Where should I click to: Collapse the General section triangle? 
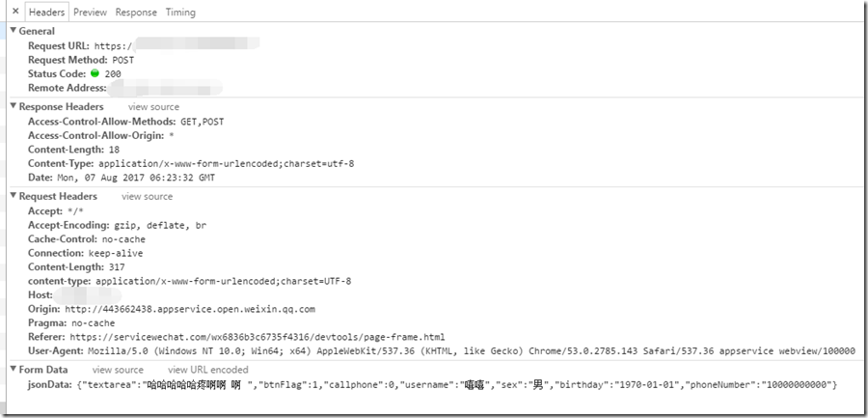[14, 31]
